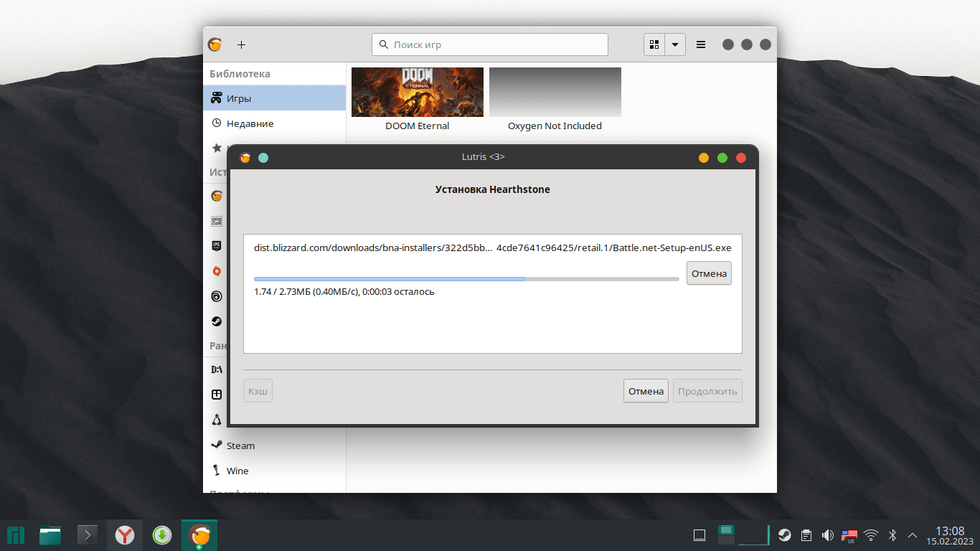This screenshot has height=551, width=980.
Task: Select the DOSBox runner icon
Action: tap(217, 369)
